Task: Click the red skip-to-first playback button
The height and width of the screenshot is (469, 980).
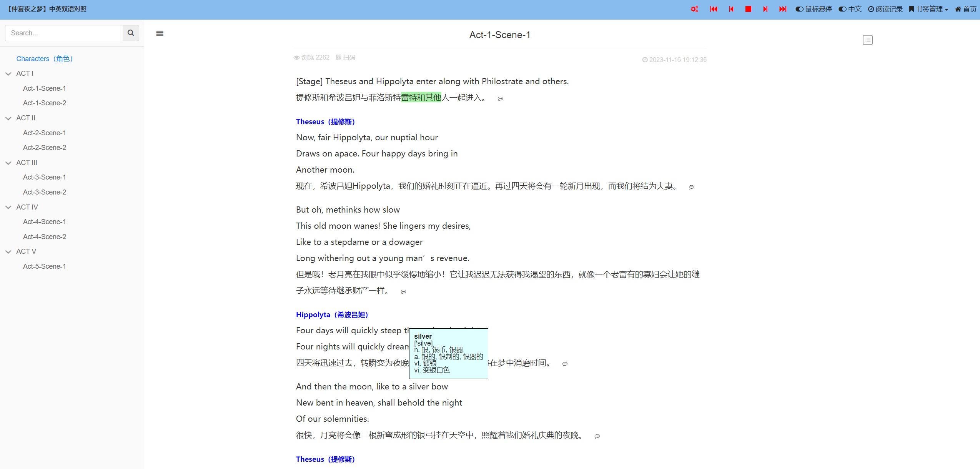Action: 714,9
